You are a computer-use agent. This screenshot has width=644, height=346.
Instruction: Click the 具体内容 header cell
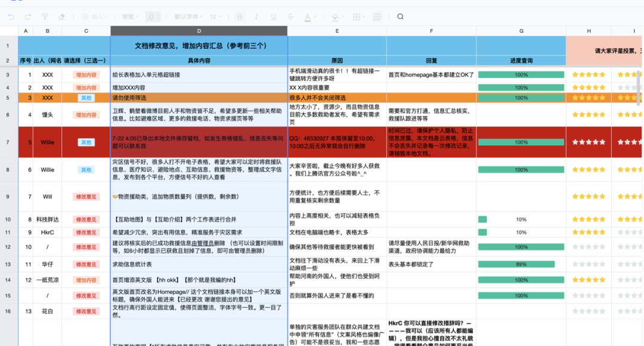point(199,61)
